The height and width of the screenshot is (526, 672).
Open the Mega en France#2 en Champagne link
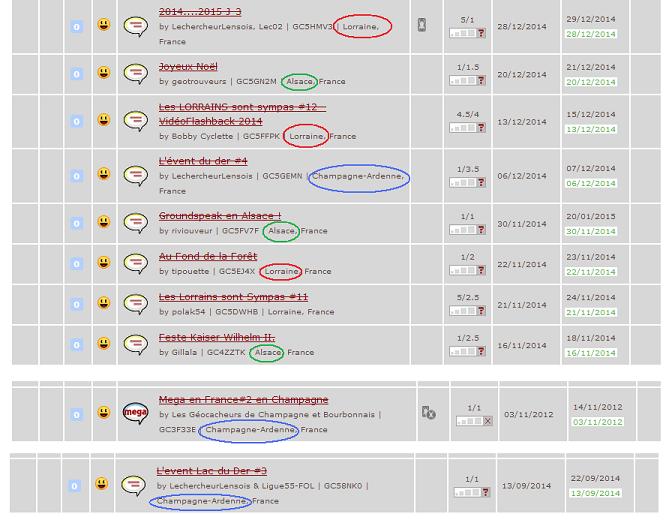[243, 400]
